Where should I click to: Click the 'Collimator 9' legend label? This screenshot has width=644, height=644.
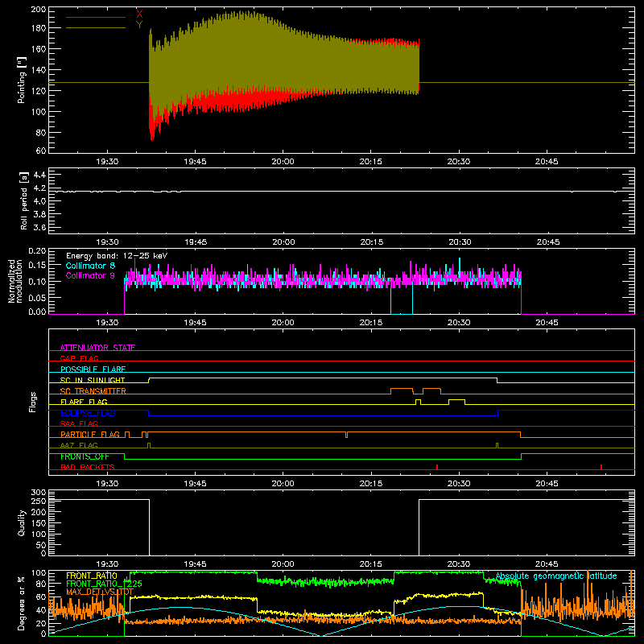[x=90, y=275]
